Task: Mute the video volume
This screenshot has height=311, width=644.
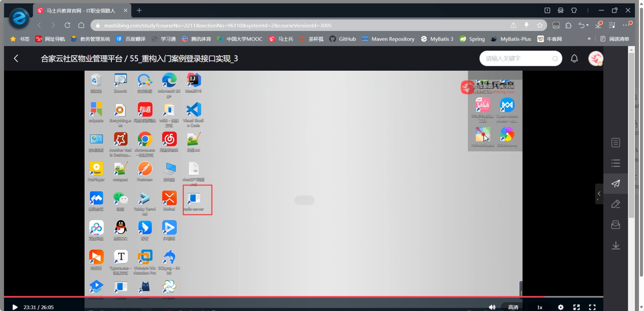Action: click(492, 307)
